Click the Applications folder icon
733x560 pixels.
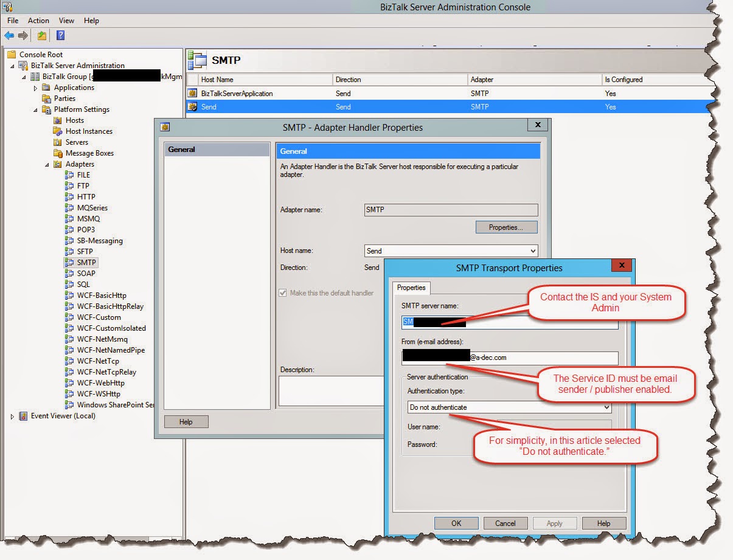click(x=46, y=88)
